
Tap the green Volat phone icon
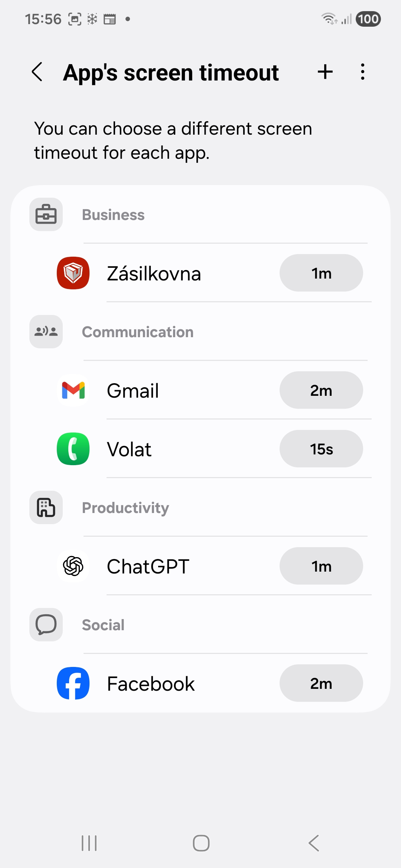pyautogui.click(x=73, y=449)
